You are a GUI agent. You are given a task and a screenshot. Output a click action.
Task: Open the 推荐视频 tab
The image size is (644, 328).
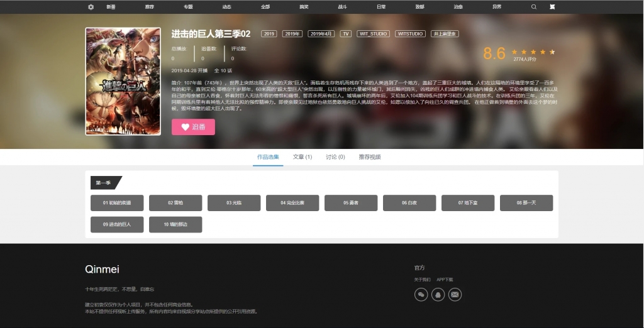[x=370, y=157]
